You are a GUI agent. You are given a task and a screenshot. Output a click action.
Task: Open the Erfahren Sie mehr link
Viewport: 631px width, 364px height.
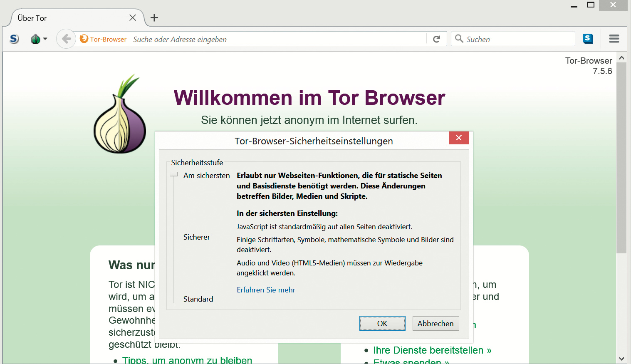(x=266, y=290)
